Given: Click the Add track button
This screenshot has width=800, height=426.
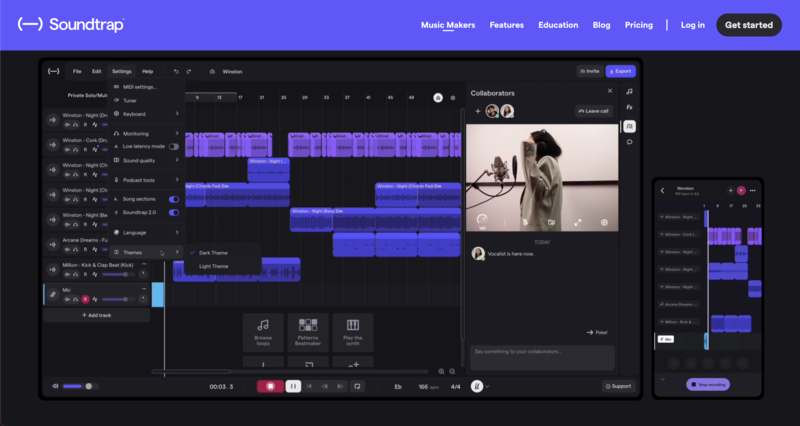Looking at the screenshot, I should point(97,315).
